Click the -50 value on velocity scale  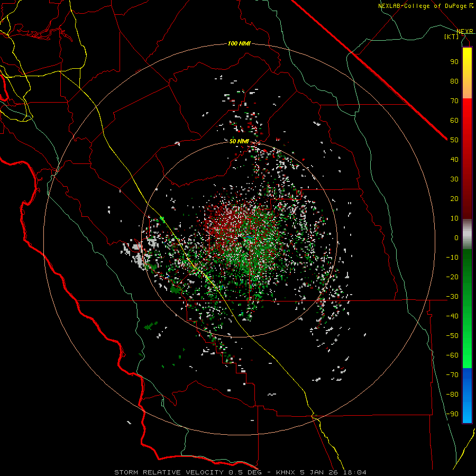(x=452, y=336)
